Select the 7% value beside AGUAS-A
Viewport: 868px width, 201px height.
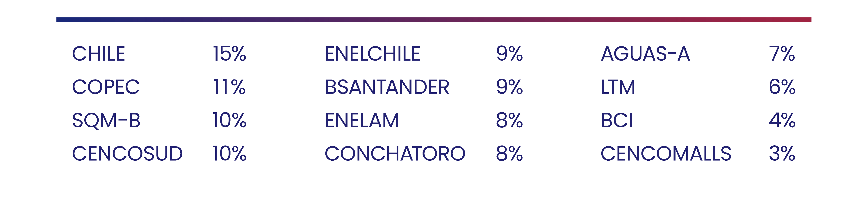click(782, 54)
